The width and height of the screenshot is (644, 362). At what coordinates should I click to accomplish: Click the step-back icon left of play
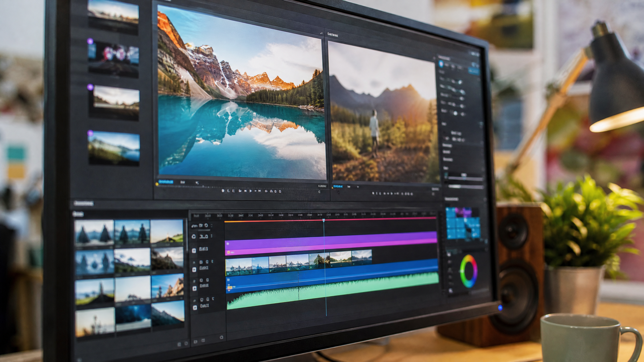coord(245,191)
